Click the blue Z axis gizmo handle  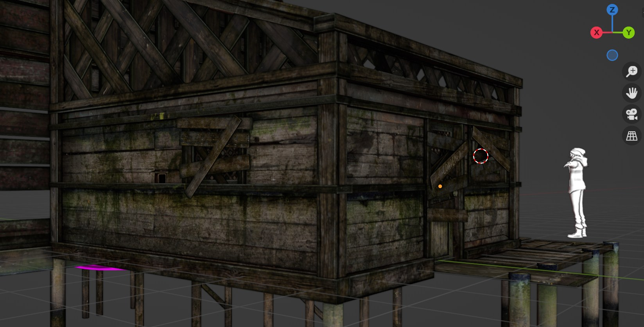(x=612, y=10)
